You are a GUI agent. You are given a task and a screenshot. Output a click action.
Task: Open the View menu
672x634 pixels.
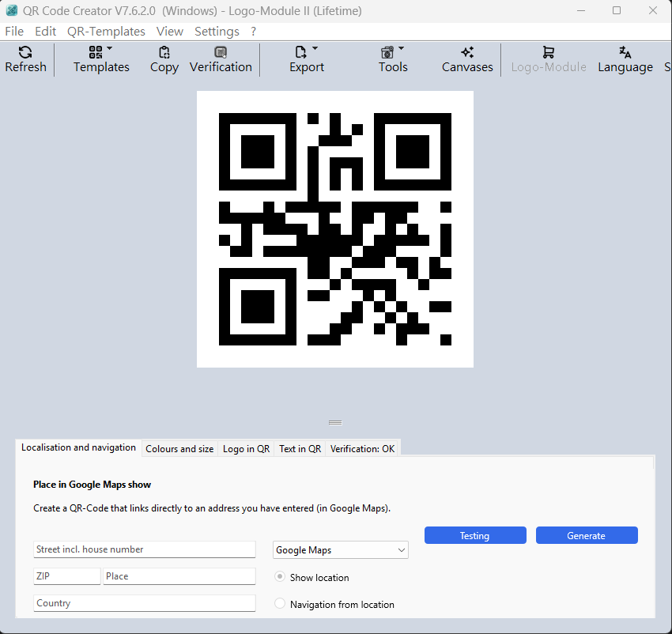[x=170, y=32]
